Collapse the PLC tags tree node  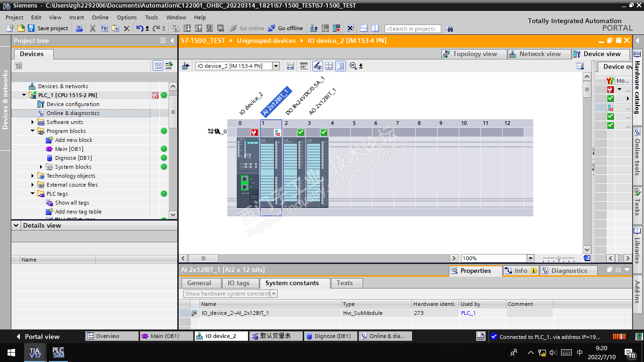33,194
